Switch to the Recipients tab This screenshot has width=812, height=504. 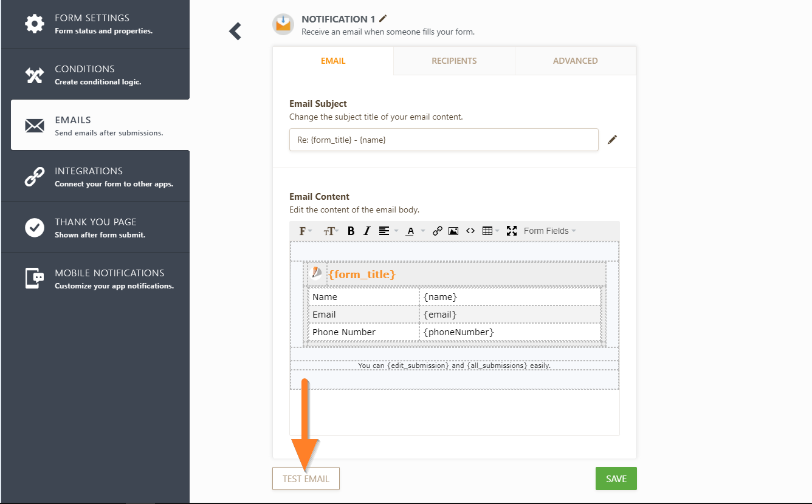454,61
